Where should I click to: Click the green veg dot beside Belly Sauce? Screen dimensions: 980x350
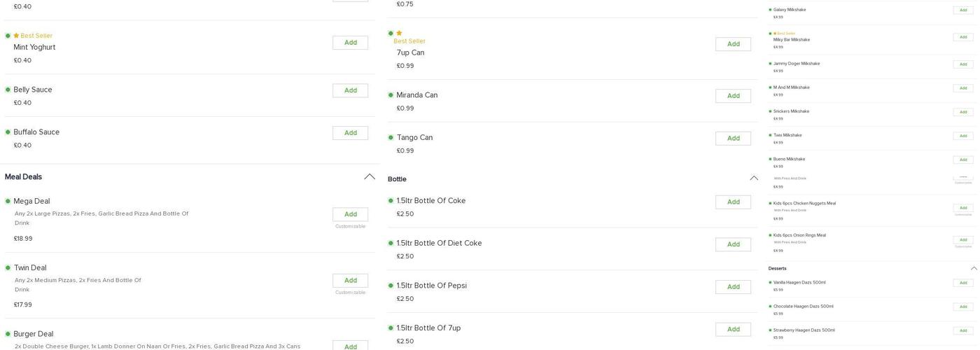point(8,90)
